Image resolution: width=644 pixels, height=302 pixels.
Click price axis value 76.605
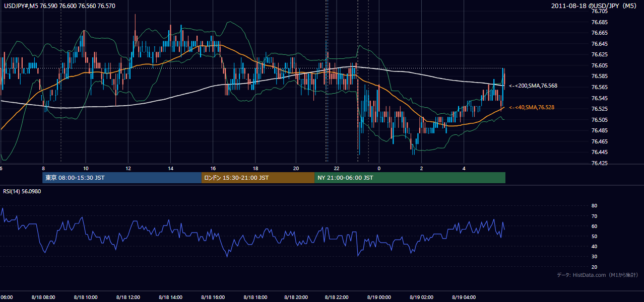tap(599, 66)
